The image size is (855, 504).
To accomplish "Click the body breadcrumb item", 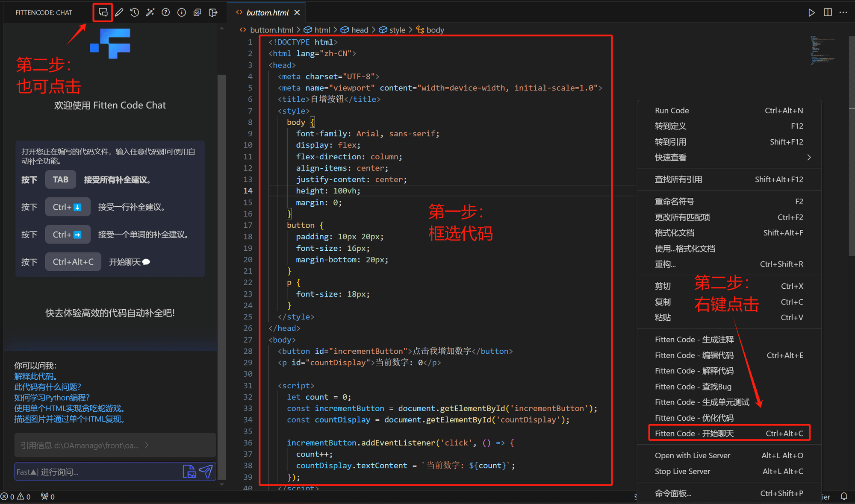I will click(430, 30).
